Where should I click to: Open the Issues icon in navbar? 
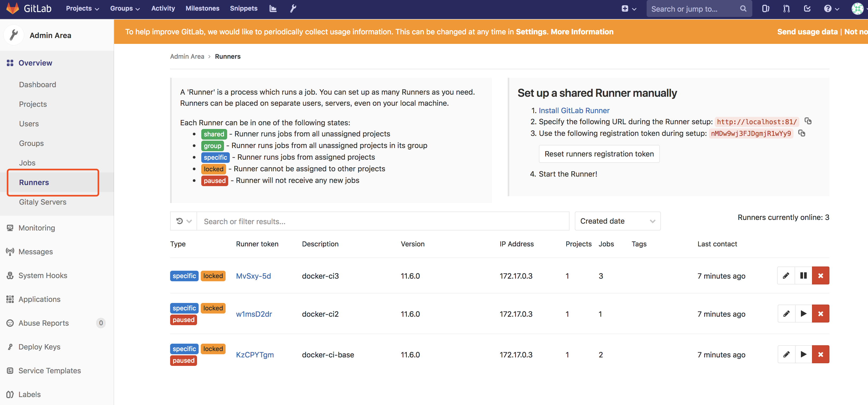point(766,9)
